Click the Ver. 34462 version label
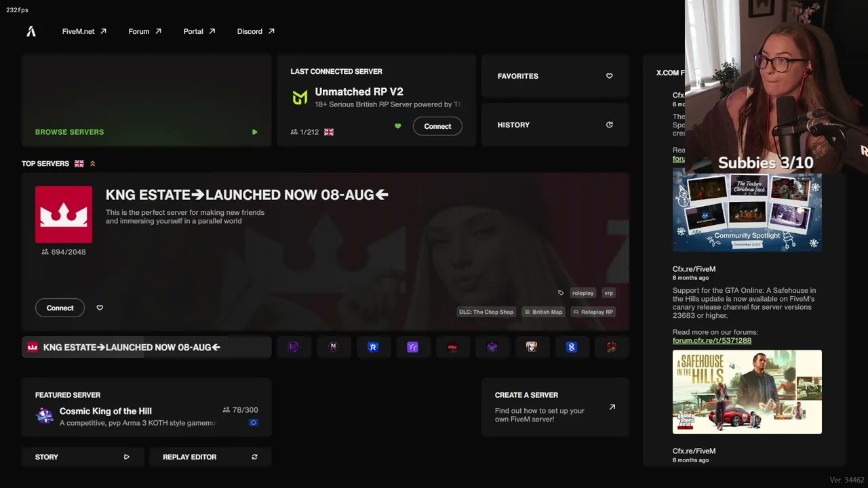This screenshot has width=868, height=488. tap(847, 480)
